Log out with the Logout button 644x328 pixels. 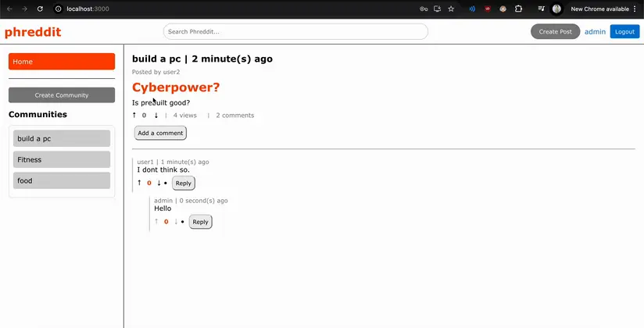coord(624,31)
